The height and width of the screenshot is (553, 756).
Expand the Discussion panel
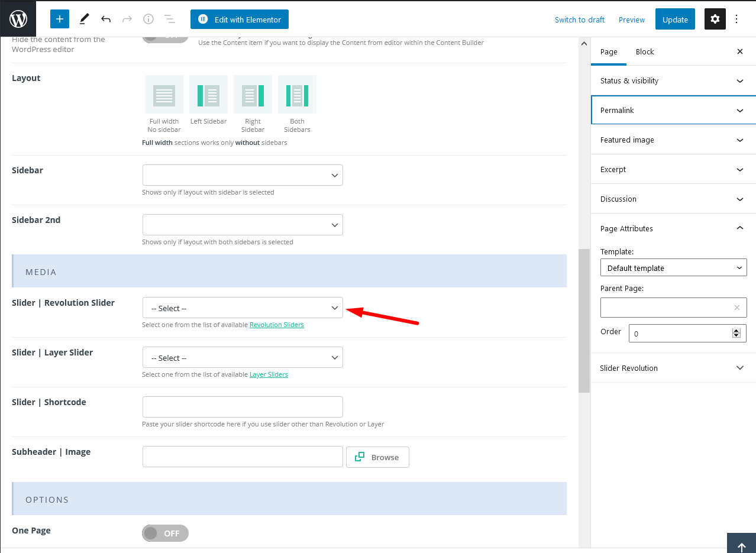[x=673, y=199]
